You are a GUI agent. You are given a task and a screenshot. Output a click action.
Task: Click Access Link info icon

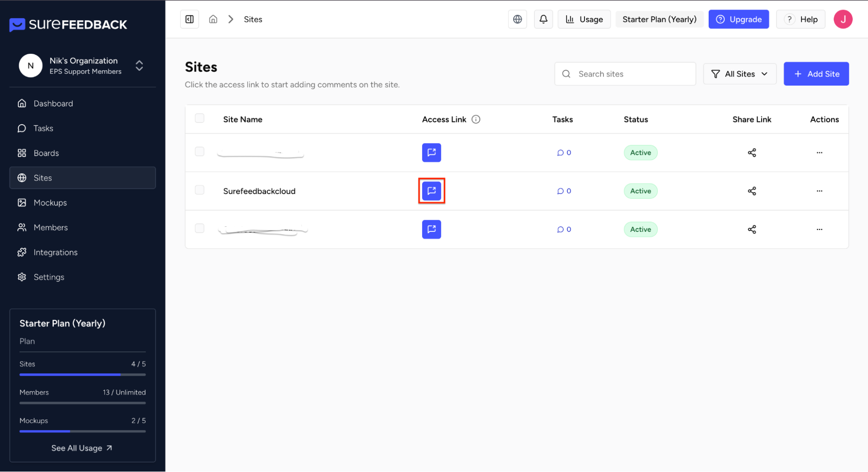(x=476, y=119)
